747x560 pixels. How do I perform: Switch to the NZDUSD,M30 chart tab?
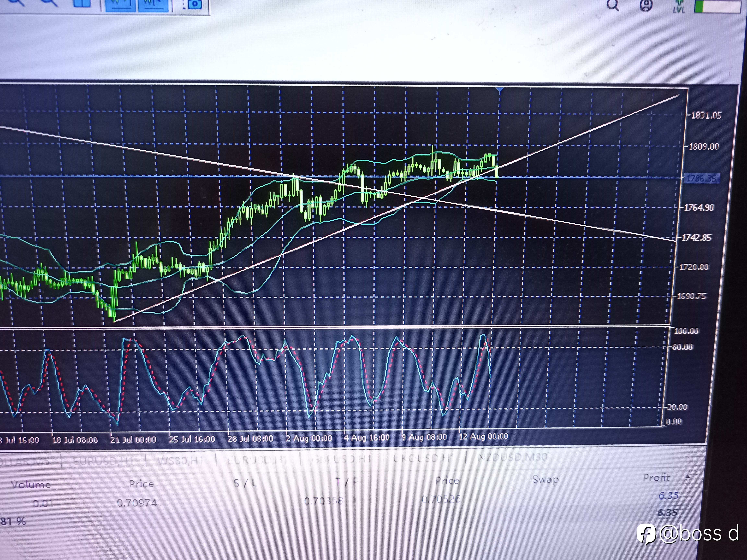(x=512, y=457)
